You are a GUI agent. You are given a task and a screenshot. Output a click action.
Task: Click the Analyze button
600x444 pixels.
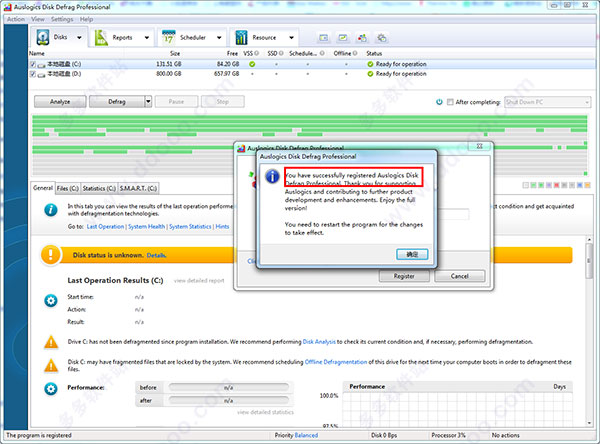coord(59,101)
